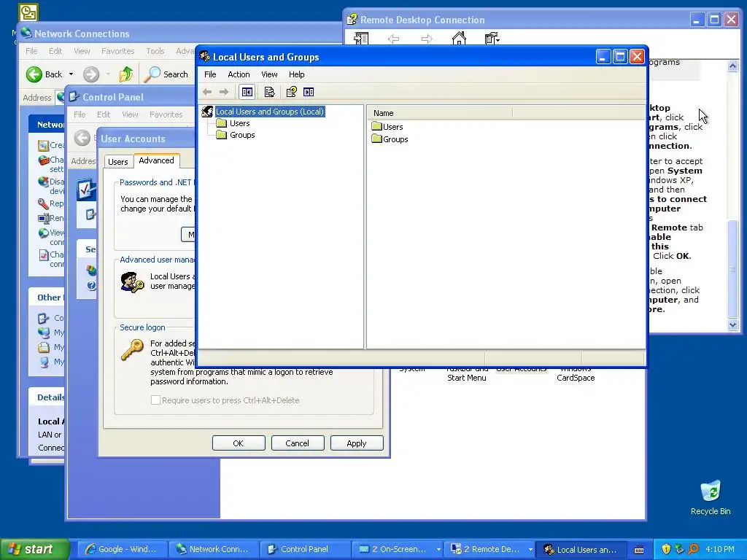The image size is (747, 560).
Task: Click Search button in Network Connections
Action: [x=166, y=74]
